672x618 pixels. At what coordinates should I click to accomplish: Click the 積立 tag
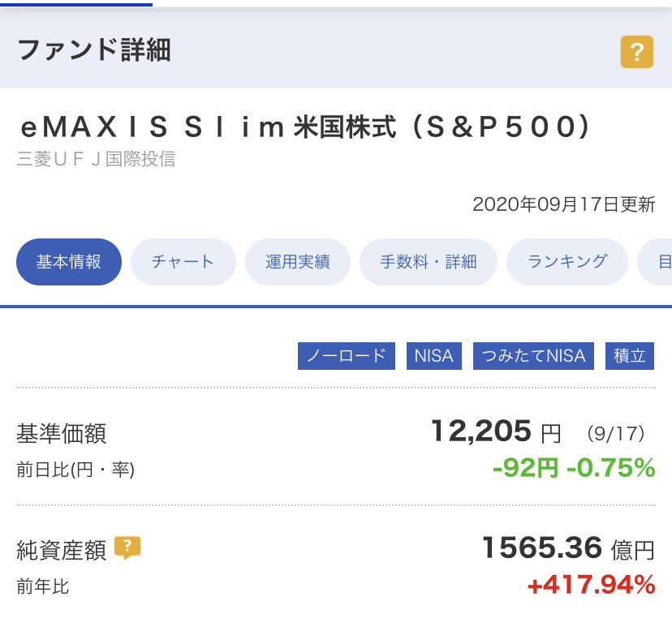coord(630,355)
